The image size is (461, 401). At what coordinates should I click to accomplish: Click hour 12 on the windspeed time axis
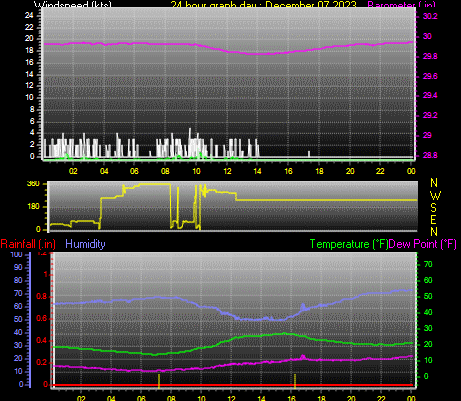click(x=227, y=171)
